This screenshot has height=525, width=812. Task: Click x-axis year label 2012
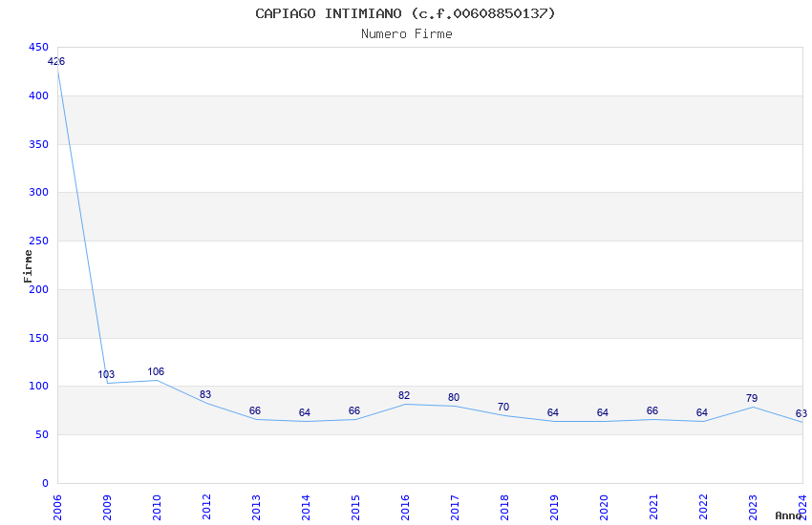[206, 508]
